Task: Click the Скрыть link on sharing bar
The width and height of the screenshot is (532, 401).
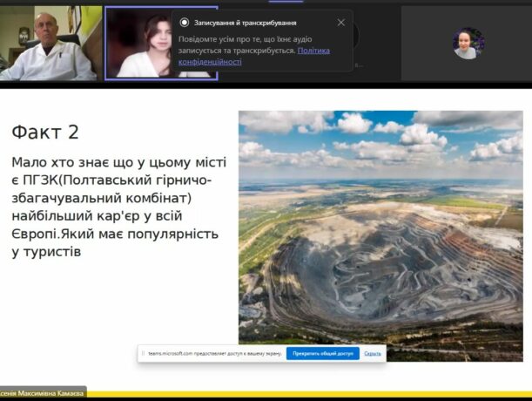Action: tap(373, 353)
